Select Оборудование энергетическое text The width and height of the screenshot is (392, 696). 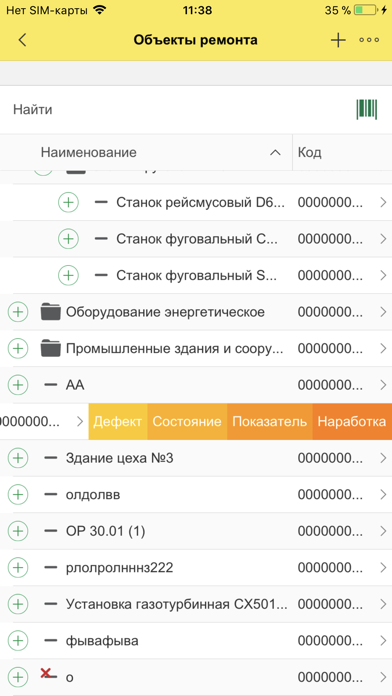165,312
